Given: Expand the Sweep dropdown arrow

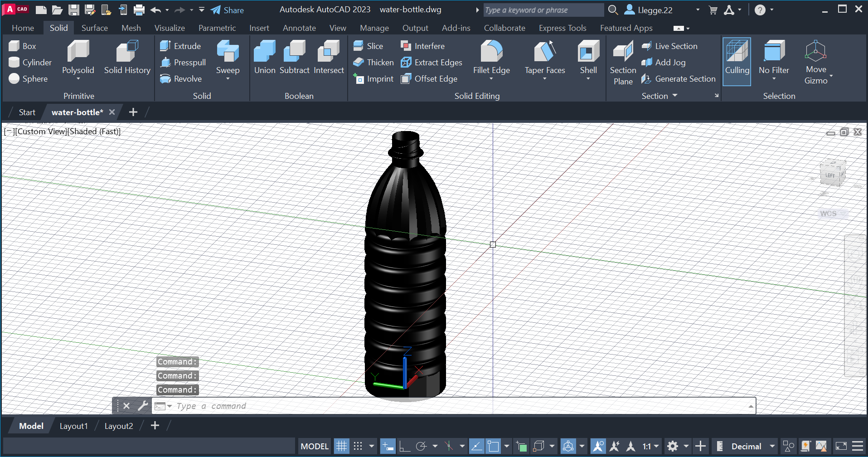Looking at the screenshot, I should click(228, 79).
